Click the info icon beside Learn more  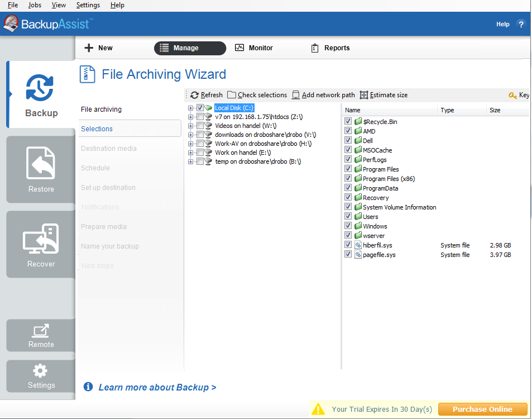[88, 387]
